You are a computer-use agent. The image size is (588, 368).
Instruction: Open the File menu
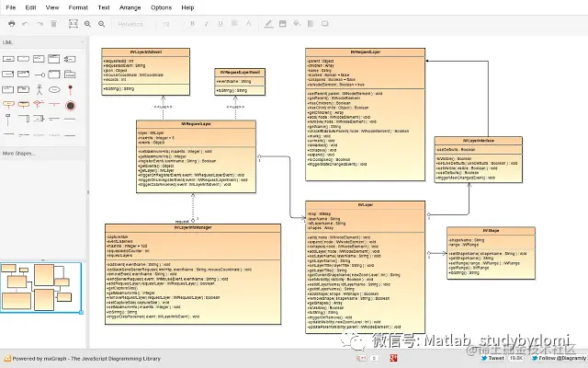coord(10,7)
